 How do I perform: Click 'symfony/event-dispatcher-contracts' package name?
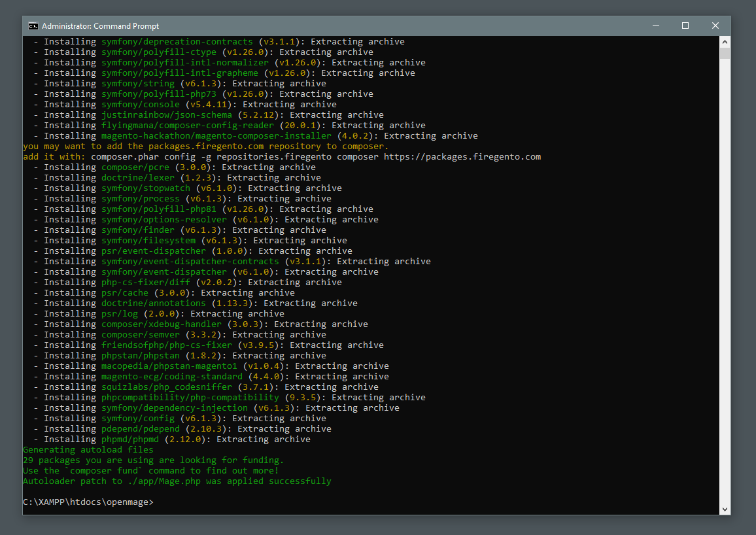(x=190, y=261)
